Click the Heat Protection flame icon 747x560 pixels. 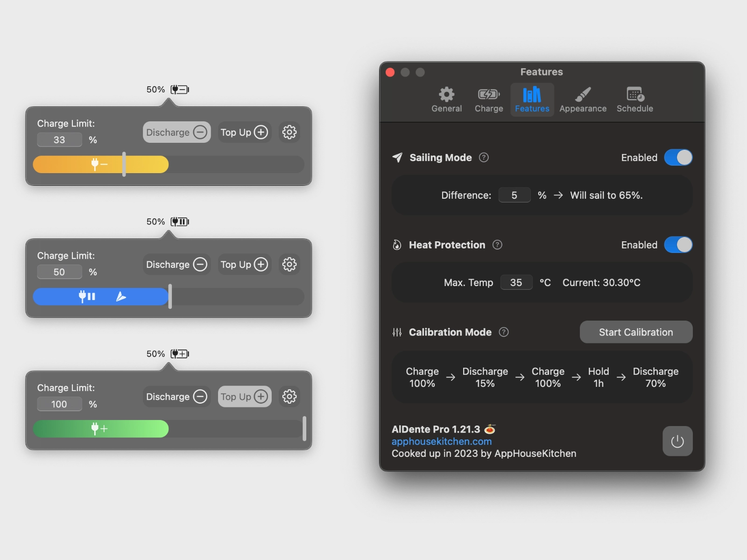tap(397, 245)
